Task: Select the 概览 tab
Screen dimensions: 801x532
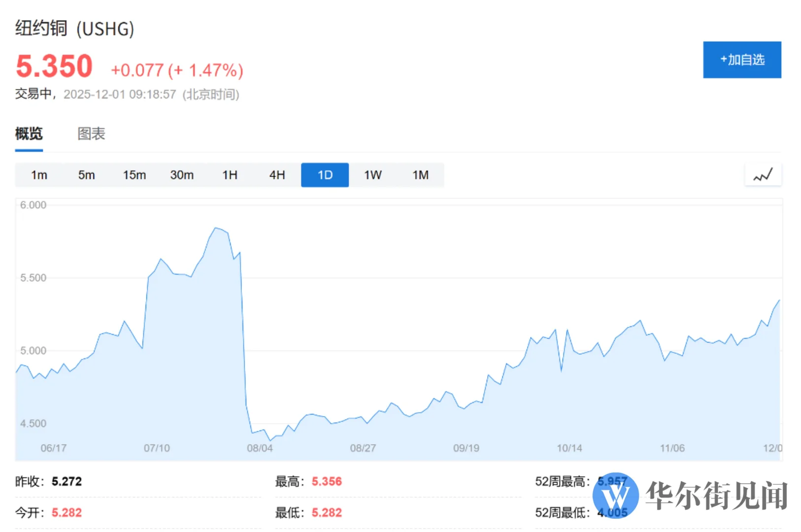Action: point(29,134)
